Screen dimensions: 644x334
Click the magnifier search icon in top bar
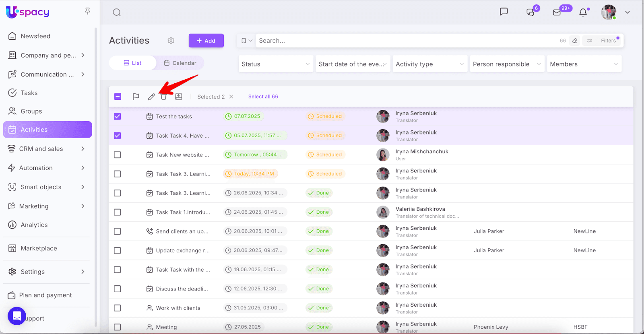(117, 12)
